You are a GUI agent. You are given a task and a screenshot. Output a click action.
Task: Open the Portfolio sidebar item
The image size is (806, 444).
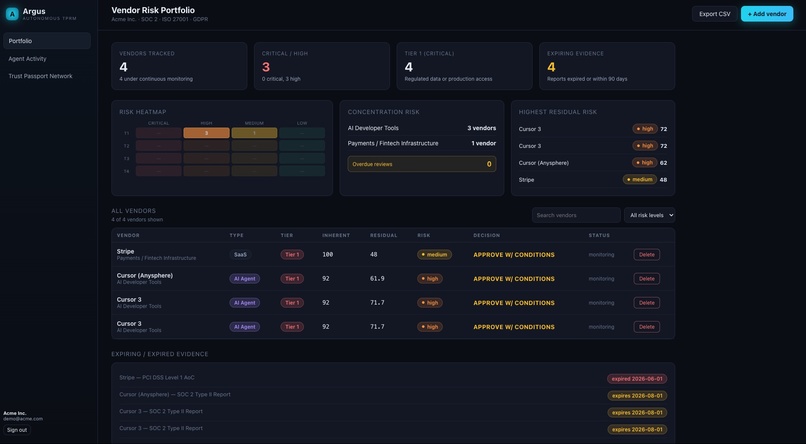click(x=47, y=41)
